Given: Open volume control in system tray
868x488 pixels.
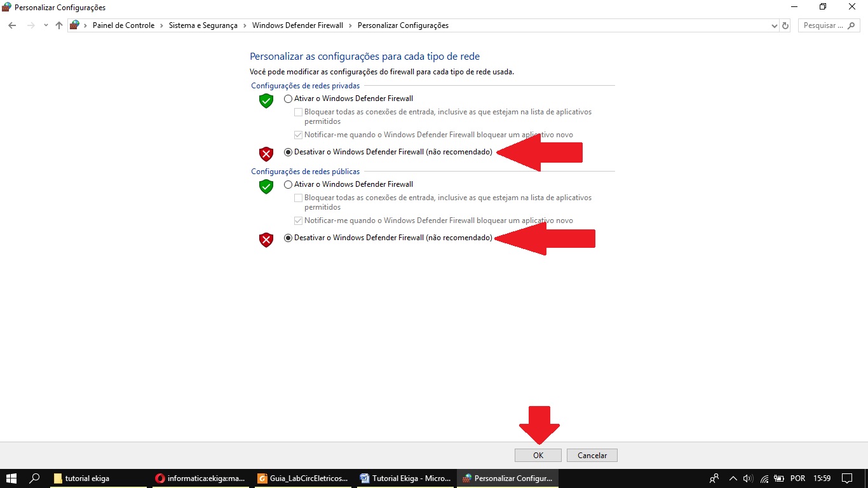Looking at the screenshot, I should click(x=748, y=478).
